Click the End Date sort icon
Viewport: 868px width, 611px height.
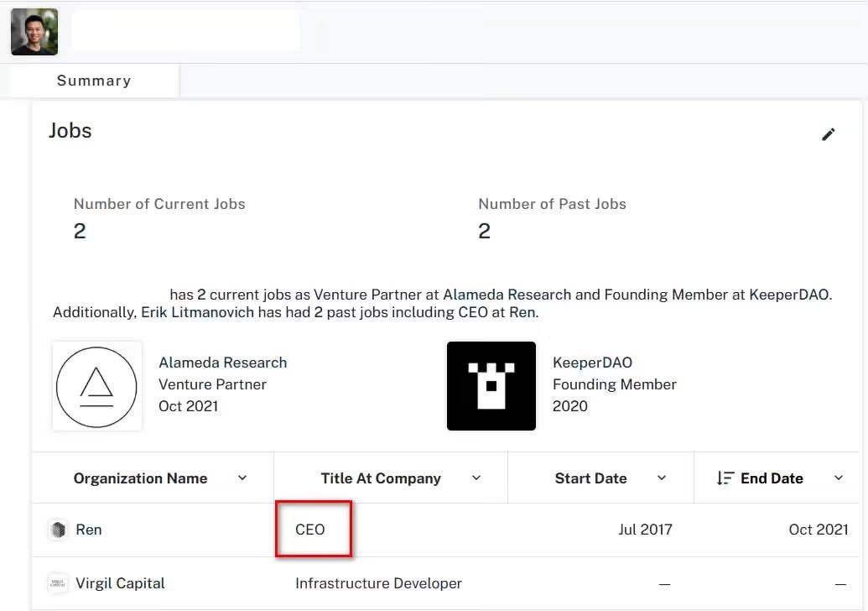(x=725, y=478)
